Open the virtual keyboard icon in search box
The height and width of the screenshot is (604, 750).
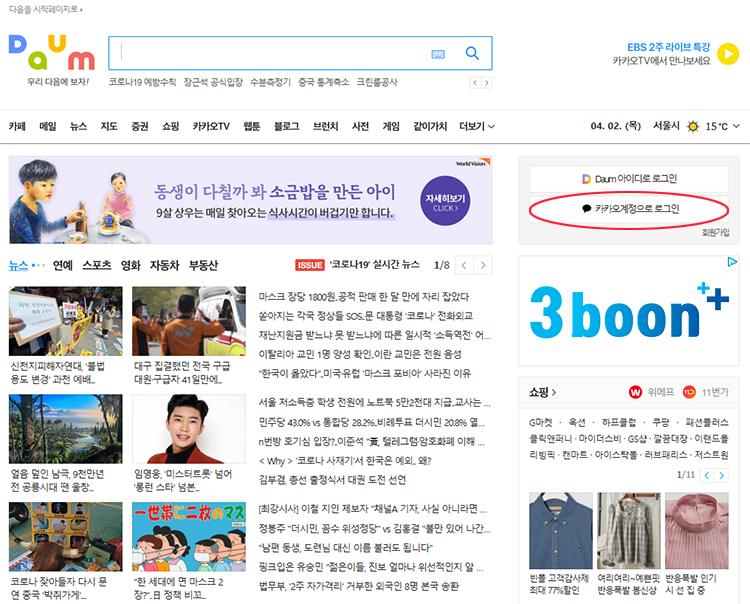pos(438,54)
